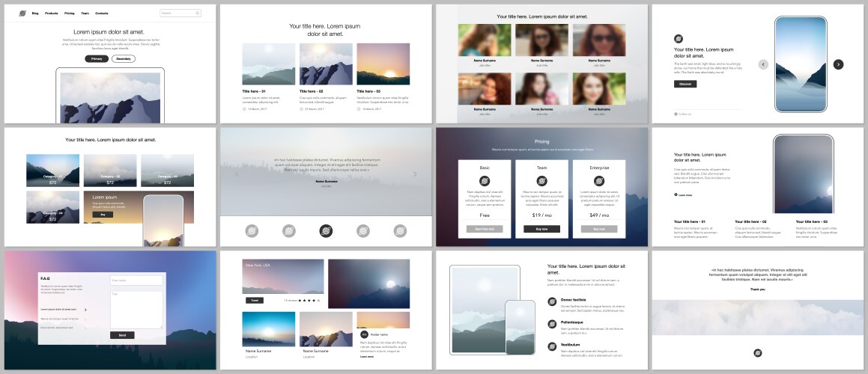Expand the second FAQ question

click(85, 319)
